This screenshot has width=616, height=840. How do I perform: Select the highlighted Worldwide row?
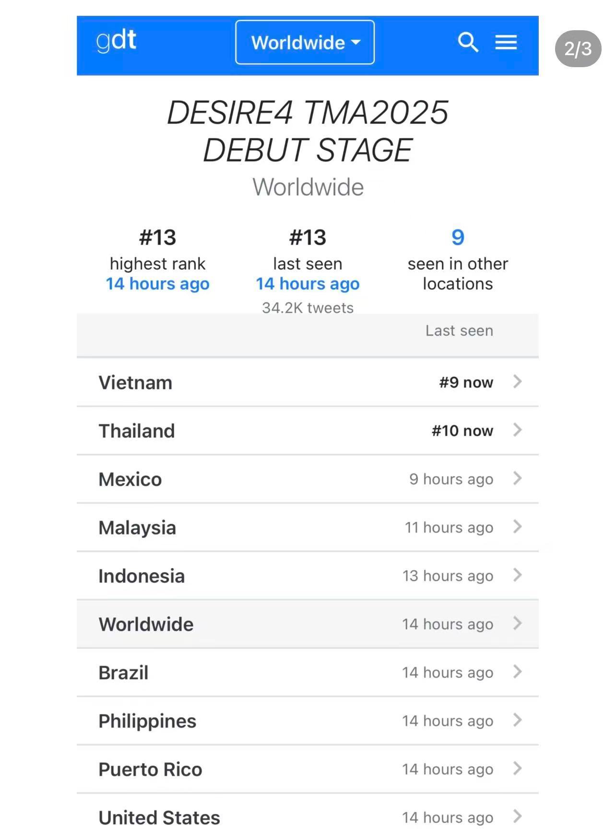click(308, 624)
